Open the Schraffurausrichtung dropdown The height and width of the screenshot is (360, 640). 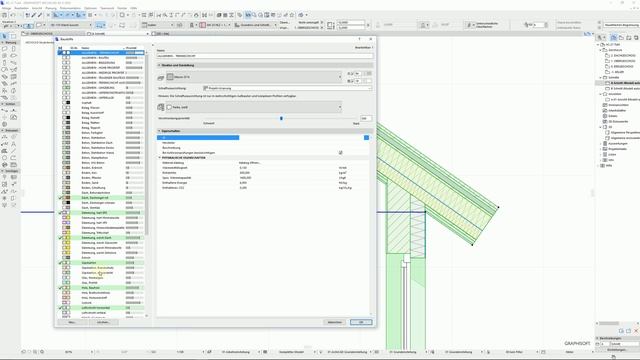point(287,88)
